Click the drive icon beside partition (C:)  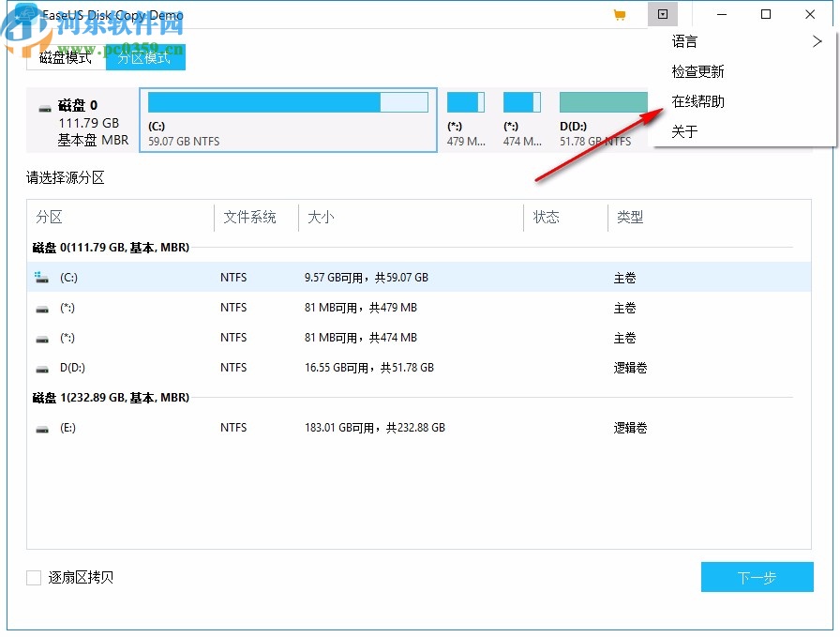point(41,277)
